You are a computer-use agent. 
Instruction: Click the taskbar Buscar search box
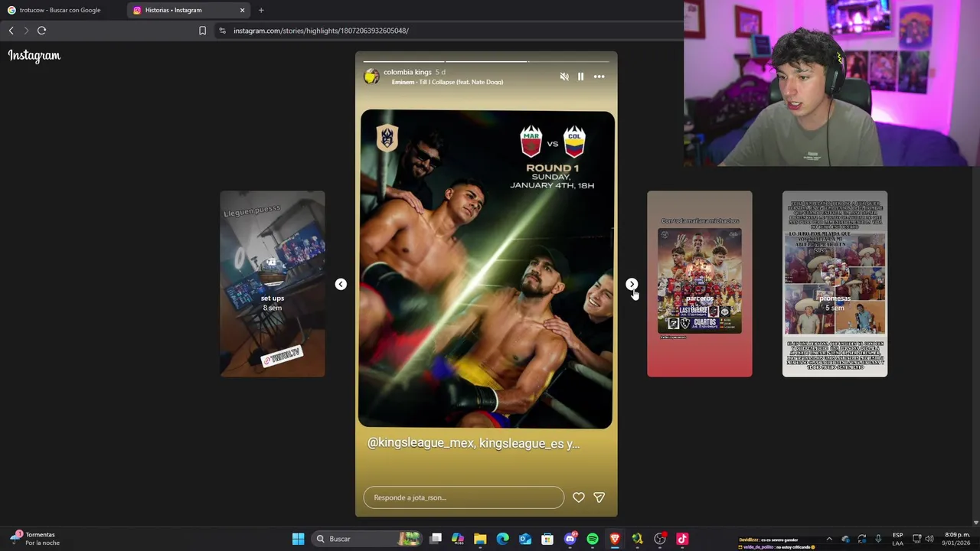(367, 539)
